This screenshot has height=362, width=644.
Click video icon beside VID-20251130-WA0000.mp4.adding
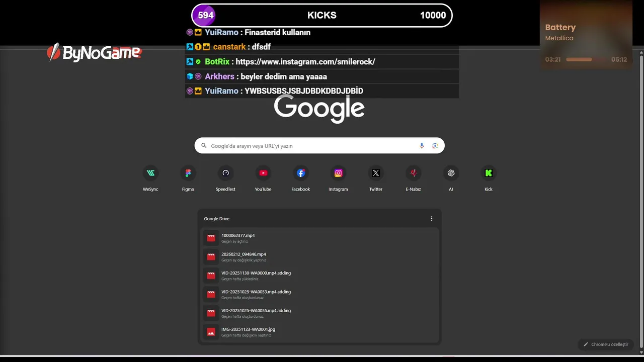click(211, 276)
